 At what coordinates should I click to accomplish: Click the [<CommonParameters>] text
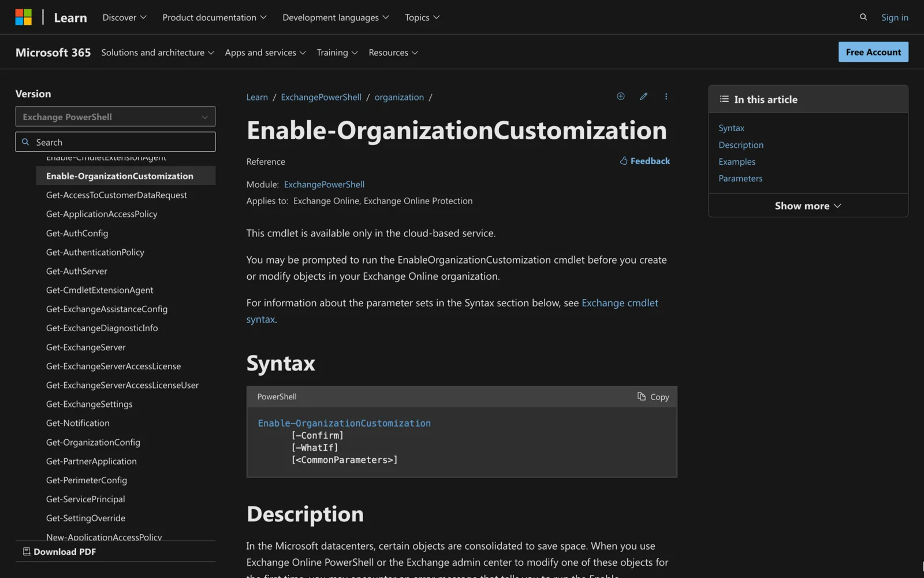345,460
